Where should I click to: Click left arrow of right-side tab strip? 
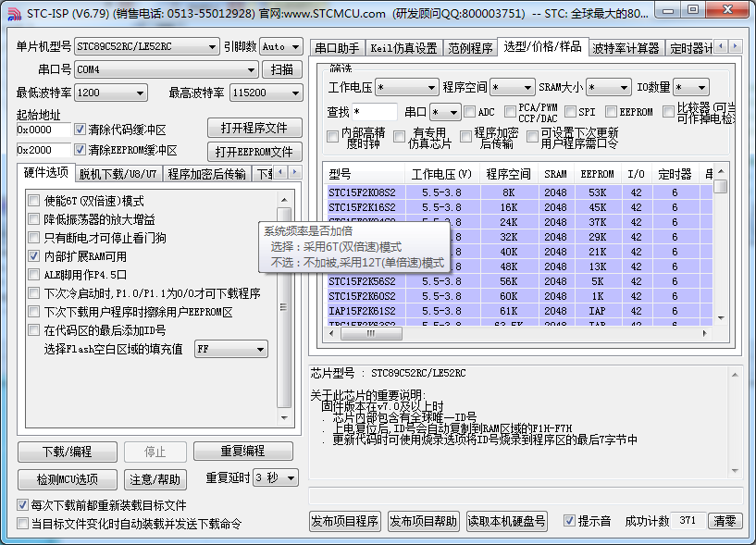click(x=721, y=46)
